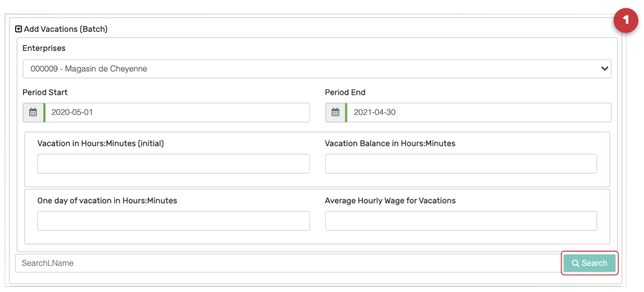Click the magnifying glass icon in Search button
Viewport: 644px width, 292px height.
(x=575, y=263)
